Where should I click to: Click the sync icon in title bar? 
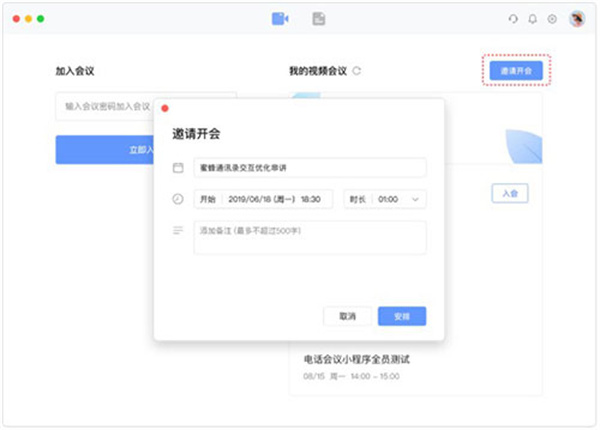[x=513, y=19]
